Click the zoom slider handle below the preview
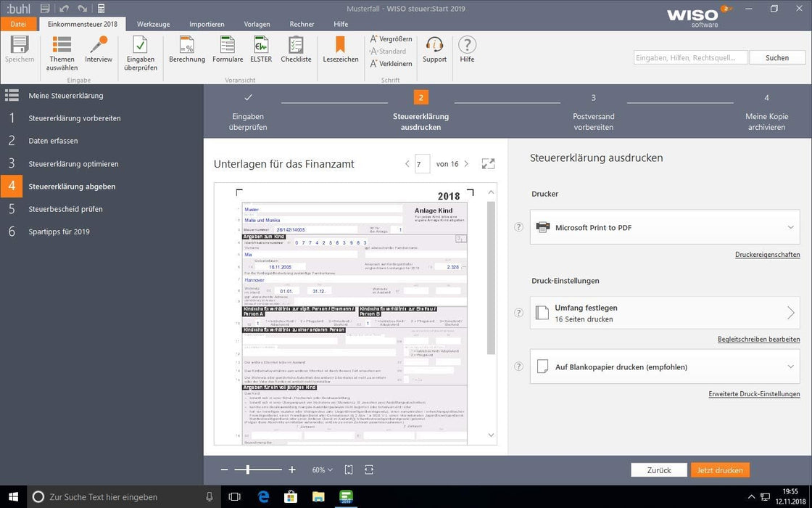The width and height of the screenshot is (812, 508). pos(248,470)
